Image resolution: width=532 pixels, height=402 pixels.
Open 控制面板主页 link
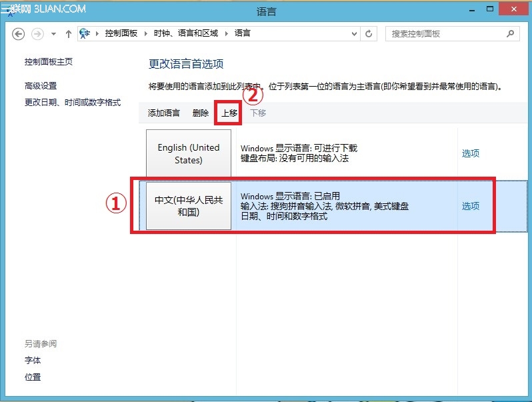click(x=49, y=62)
